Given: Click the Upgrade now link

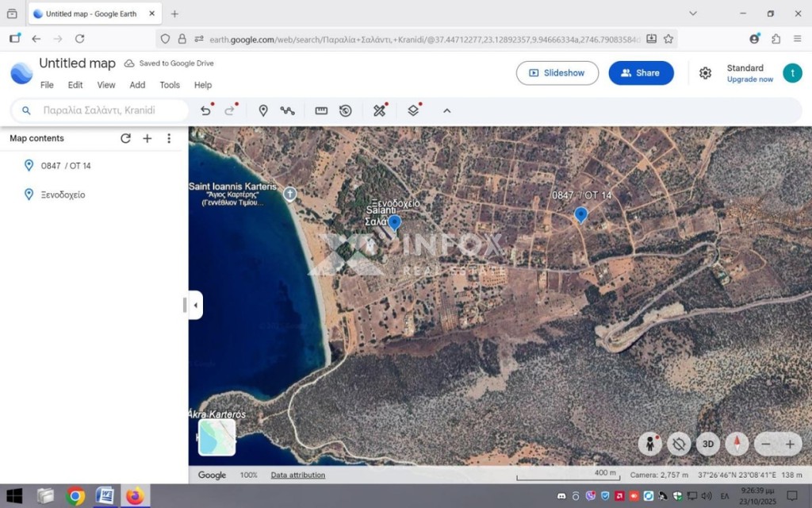Looking at the screenshot, I should 750,79.
